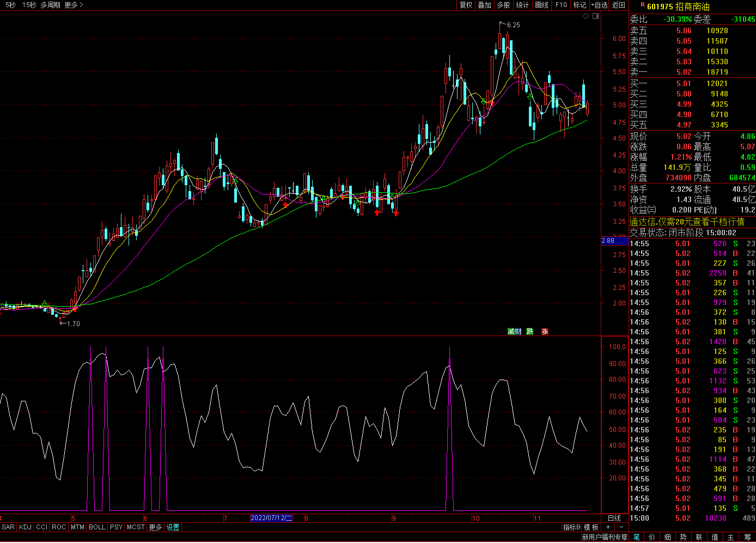
Task: Open 多股 multi-stock view
Action: [x=504, y=5]
